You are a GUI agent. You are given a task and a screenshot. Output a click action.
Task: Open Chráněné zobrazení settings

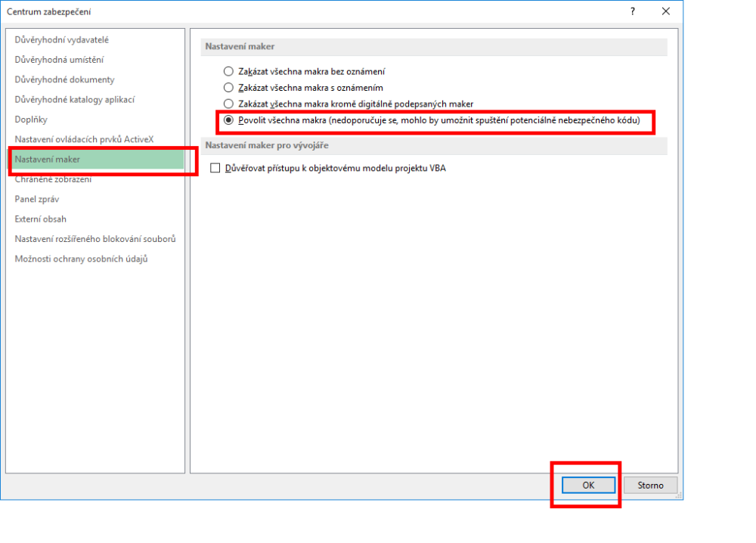pyautogui.click(x=53, y=179)
